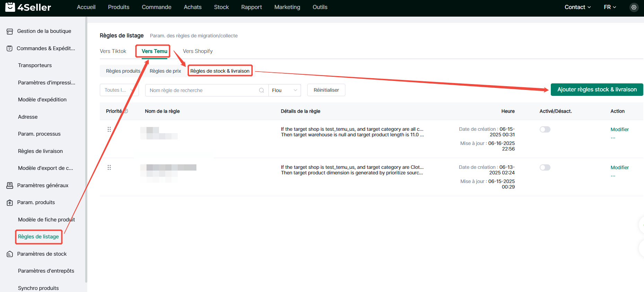Click the Priorité help question icon
This screenshot has height=292, width=644.
(126, 111)
